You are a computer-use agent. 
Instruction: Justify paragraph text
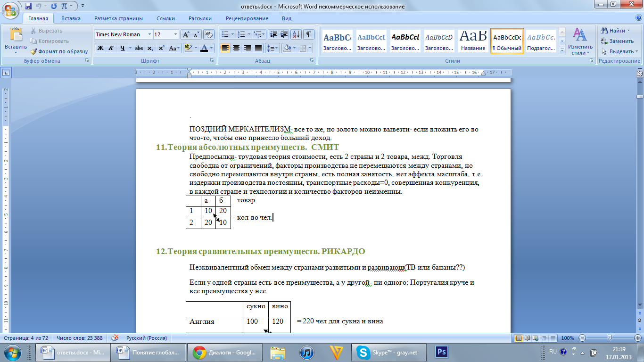258,48
